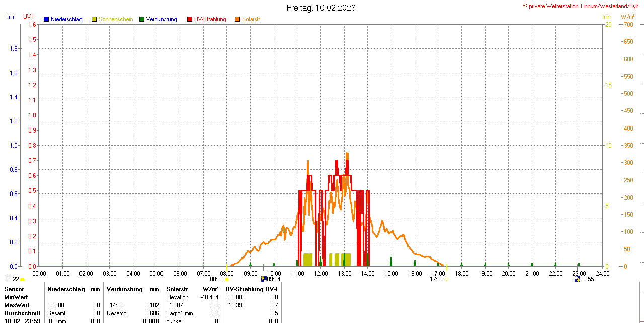Click the blue Niederschlag legend swatch
Screen dimensions: 644x323
[46, 19]
